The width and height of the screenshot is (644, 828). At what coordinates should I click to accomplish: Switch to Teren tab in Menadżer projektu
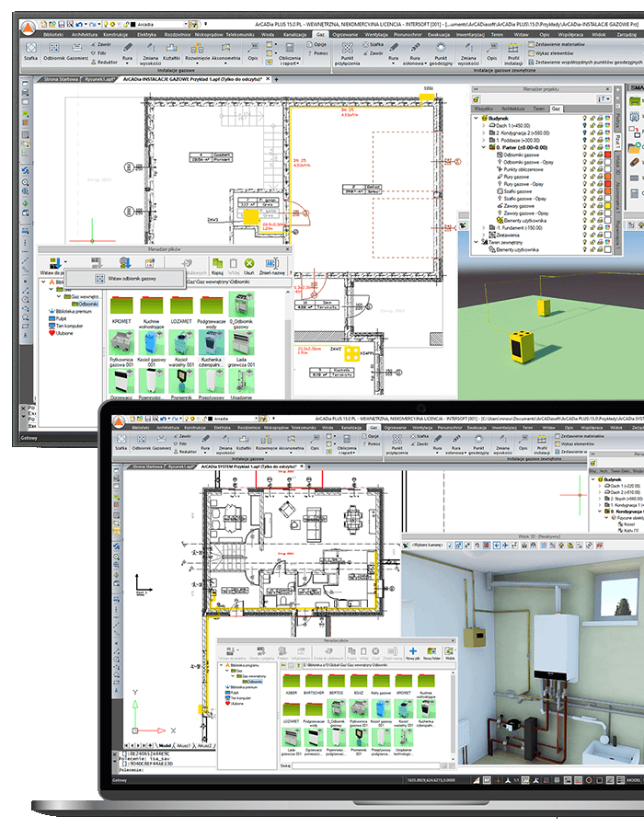click(538, 109)
